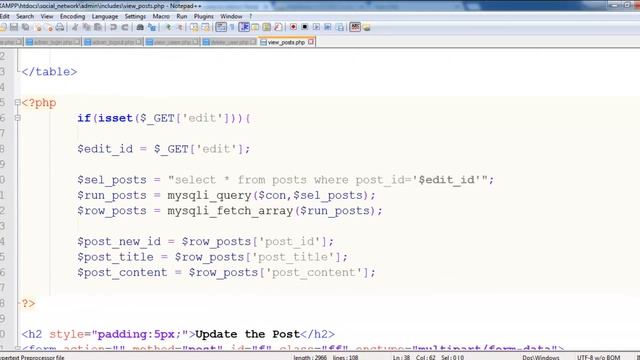Viewport: 640px width, 360px height.
Task: Click the $post_content assignment line
Action: click(x=226, y=273)
